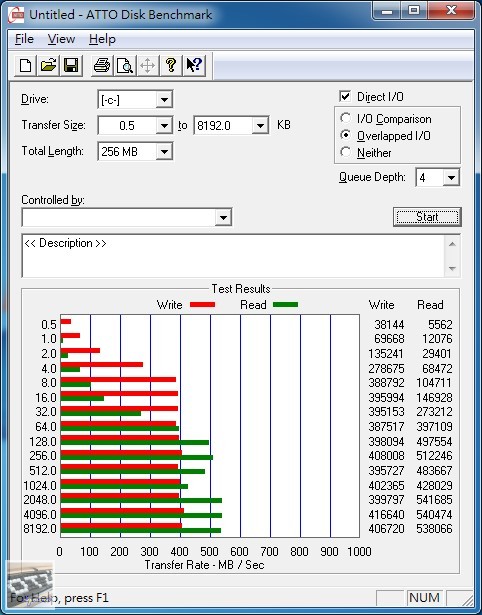Screen dimensions: 482x615
Task: Open the Drive dropdown
Action: pyautogui.click(x=164, y=100)
